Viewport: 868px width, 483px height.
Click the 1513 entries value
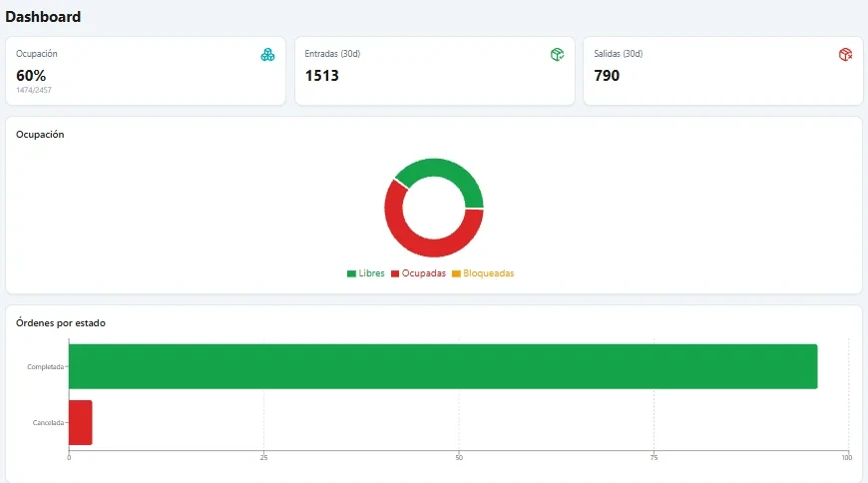click(321, 75)
